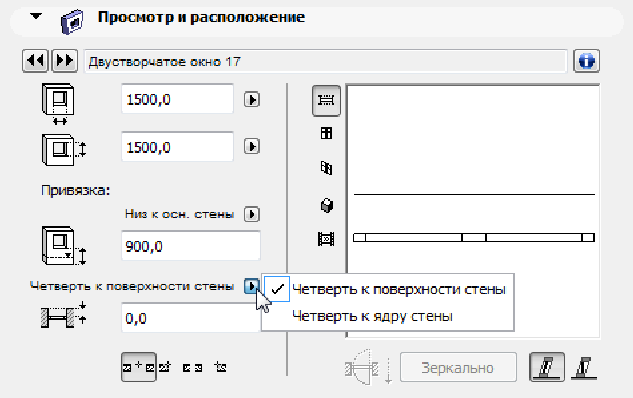Click the reveal depth icon
Screen dimensions: 633x398
(63, 315)
